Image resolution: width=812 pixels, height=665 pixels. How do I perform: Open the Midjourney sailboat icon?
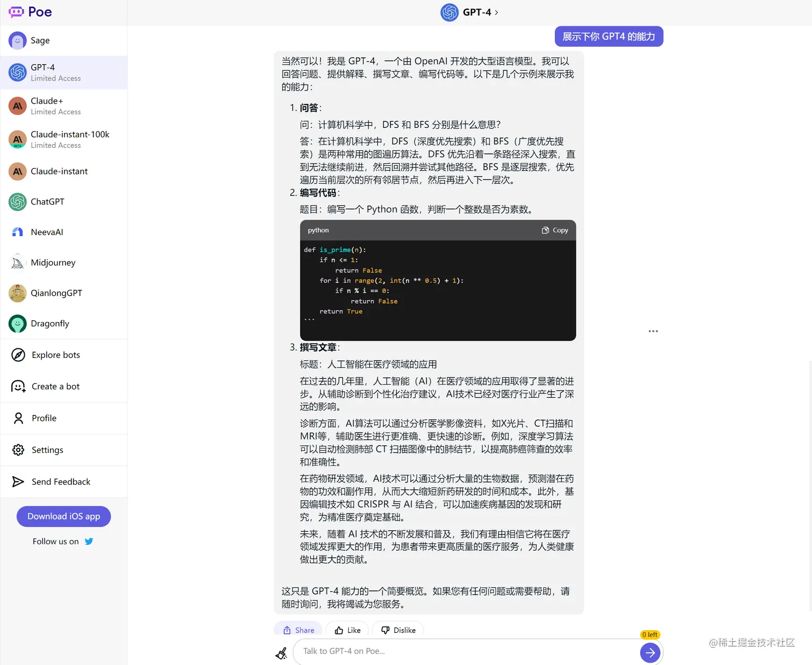18,262
